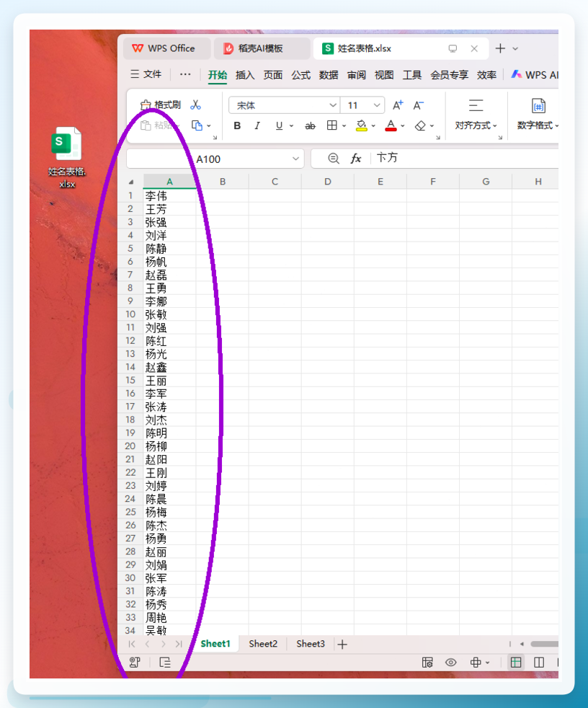Toggle Bold formatting

point(237,126)
